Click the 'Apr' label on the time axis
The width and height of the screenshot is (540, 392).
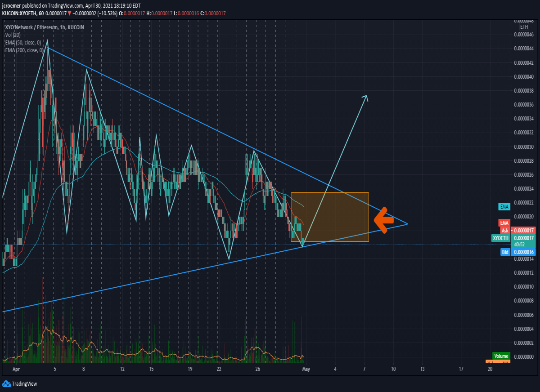pyautogui.click(x=17, y=369)
